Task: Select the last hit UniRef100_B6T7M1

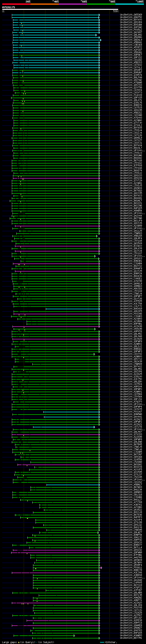Action: click(x=131, y=638)
